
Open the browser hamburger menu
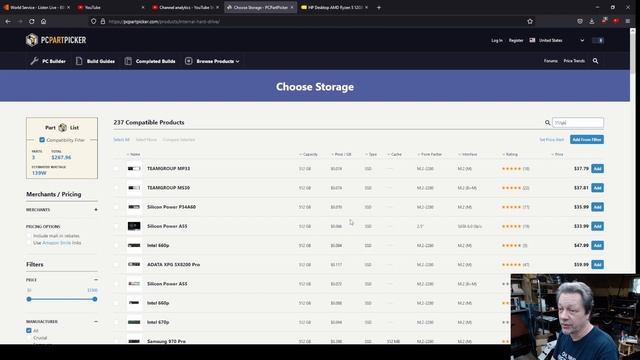[x=628, y=21]
